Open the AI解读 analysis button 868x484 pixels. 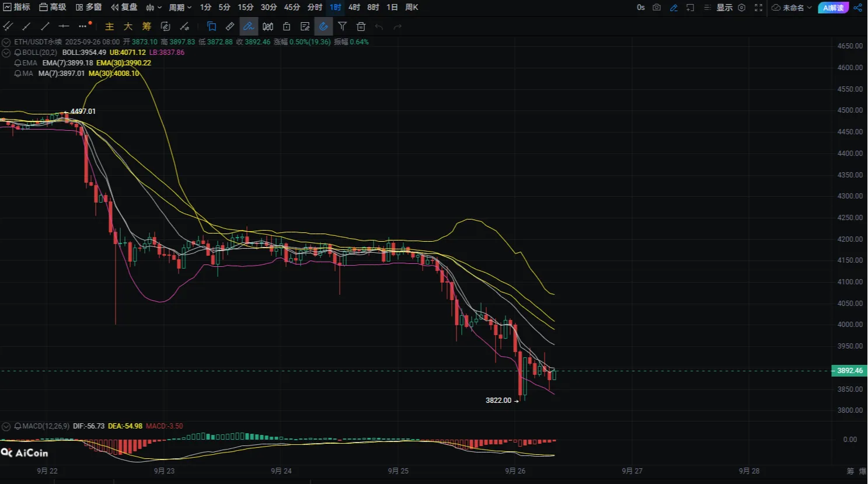[x=833, y=8]
